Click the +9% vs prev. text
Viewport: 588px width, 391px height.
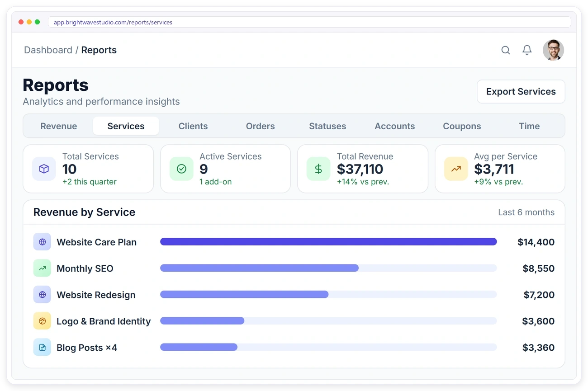coord(498,182)
